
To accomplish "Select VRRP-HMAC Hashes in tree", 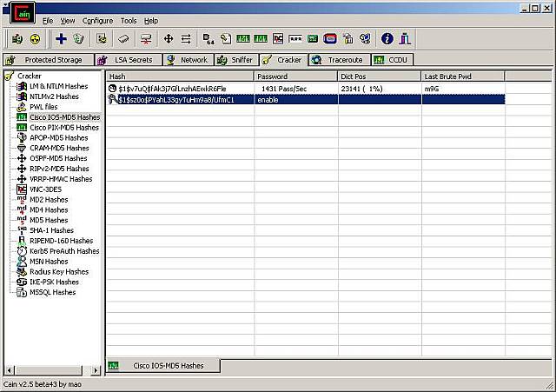I will (61, 179).
